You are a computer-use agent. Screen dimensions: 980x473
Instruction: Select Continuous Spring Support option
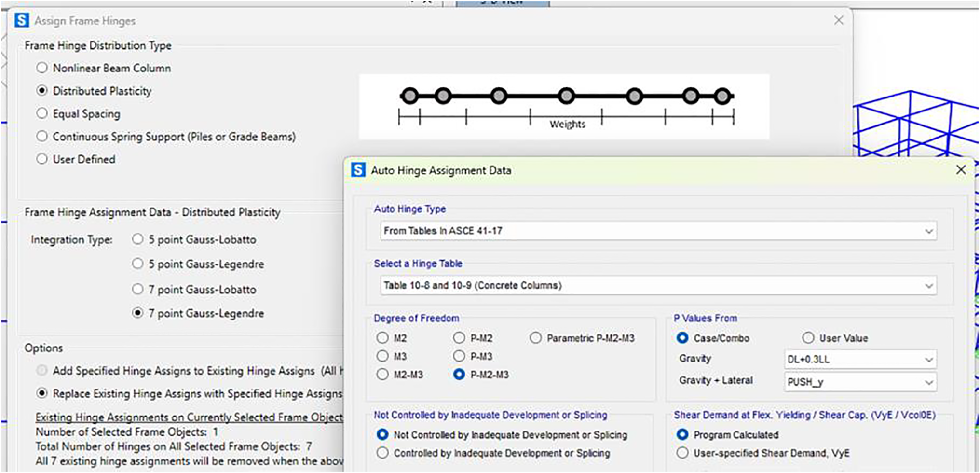42,137
